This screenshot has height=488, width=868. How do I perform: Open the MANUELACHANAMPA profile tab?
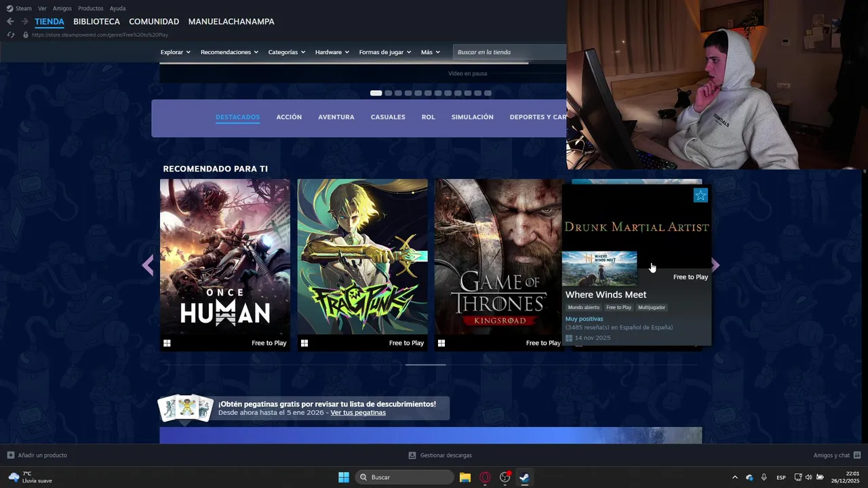click(x=231, y=22)
